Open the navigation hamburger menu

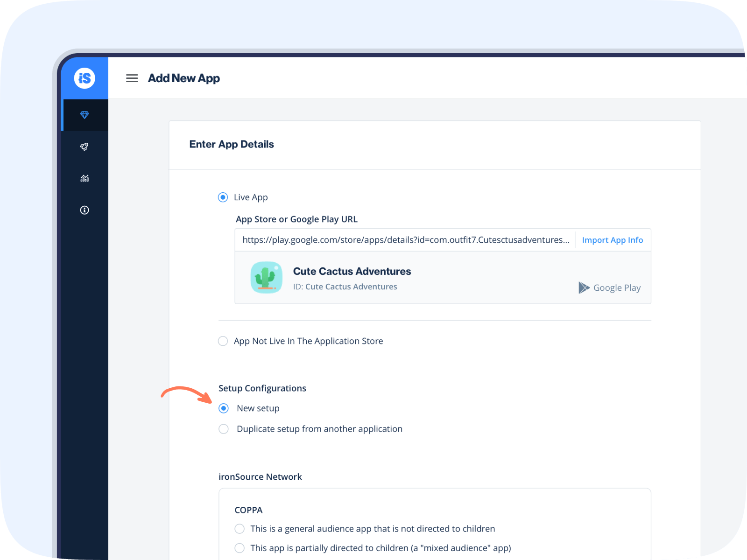point(132,78)
